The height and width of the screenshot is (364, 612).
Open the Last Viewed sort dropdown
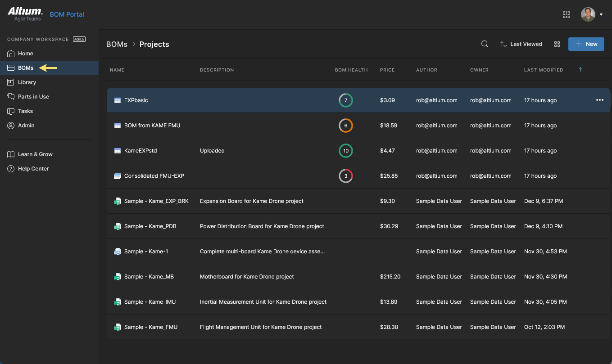(x=521, y=44)
